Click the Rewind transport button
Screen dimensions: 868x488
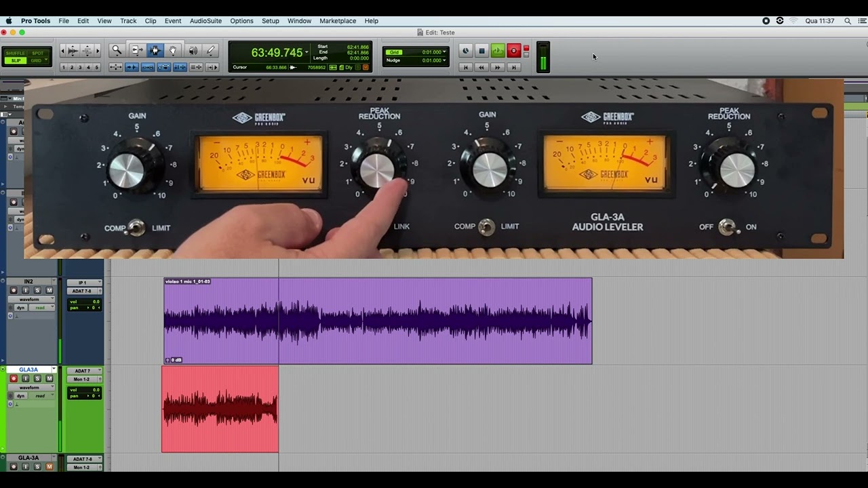[481, 67]
